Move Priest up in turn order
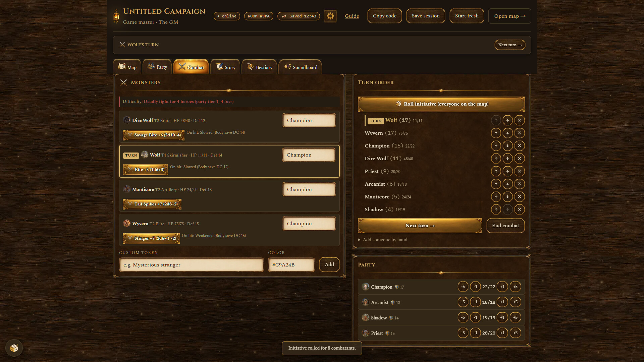The image size is (644, 362). click(x=496, y=171)
